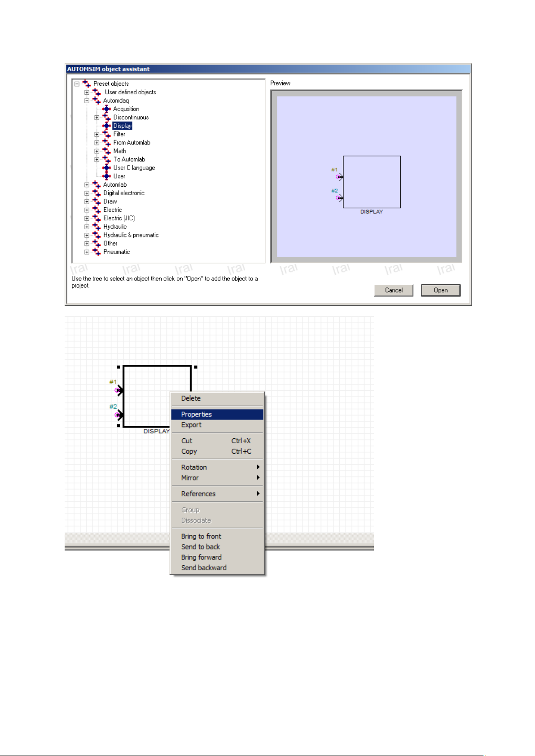Click the Pneumatic folder icon
The image size is (535, 756).
pos(96,252)
